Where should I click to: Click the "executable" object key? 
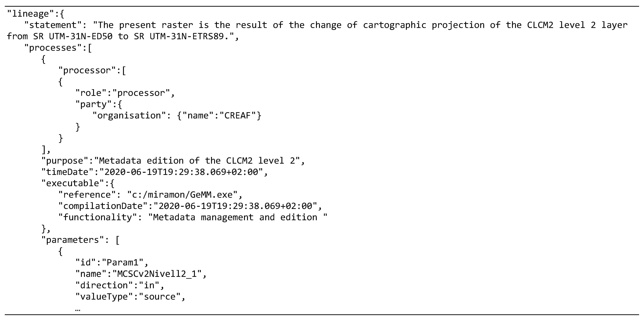point(73,183)
